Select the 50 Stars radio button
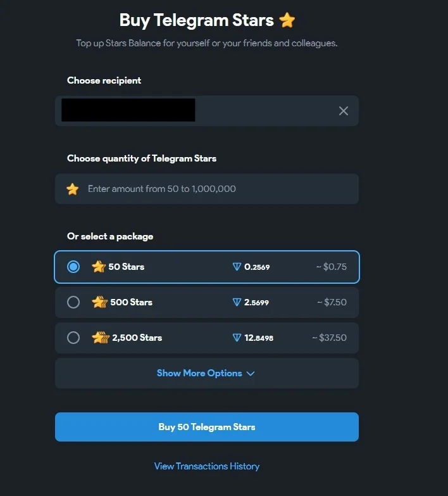 [x=73, y=267]
